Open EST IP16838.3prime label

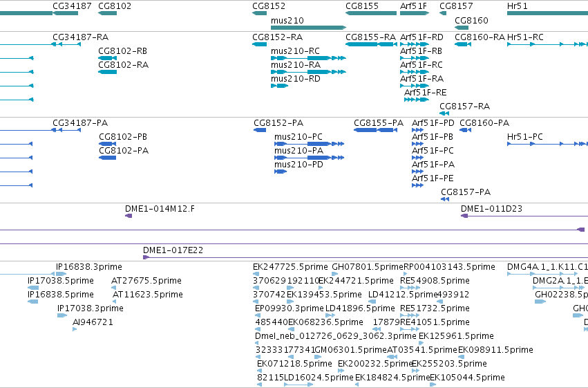pos(89,267)
